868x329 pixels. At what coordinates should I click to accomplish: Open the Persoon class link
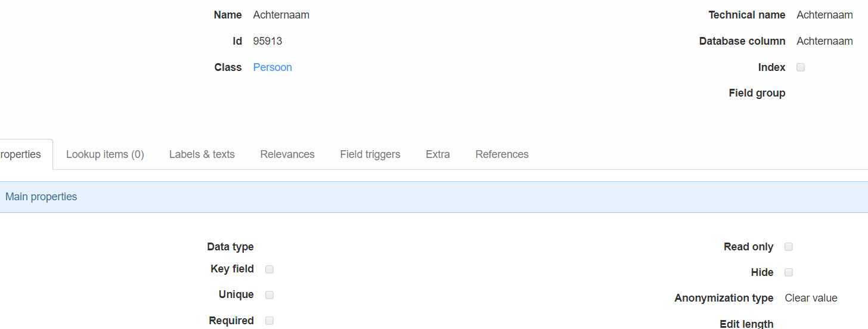(x=272, y=67)
